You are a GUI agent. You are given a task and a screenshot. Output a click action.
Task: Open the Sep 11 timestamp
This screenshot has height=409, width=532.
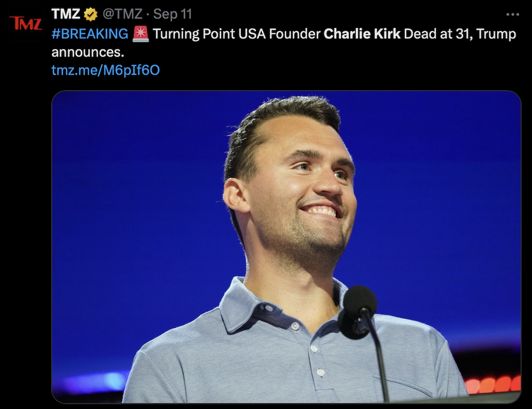point(172,14)
